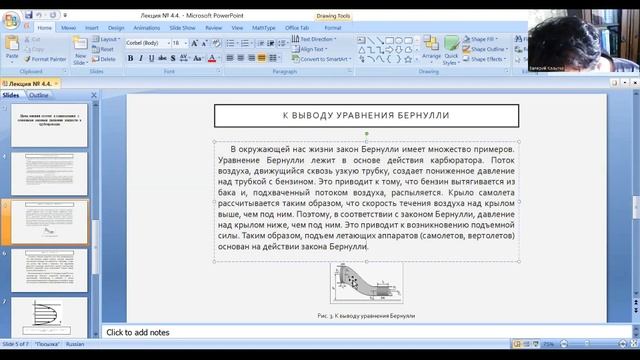Open Quick Styles gallery
The width and height of the screenshot is (640, 360).
451,51
